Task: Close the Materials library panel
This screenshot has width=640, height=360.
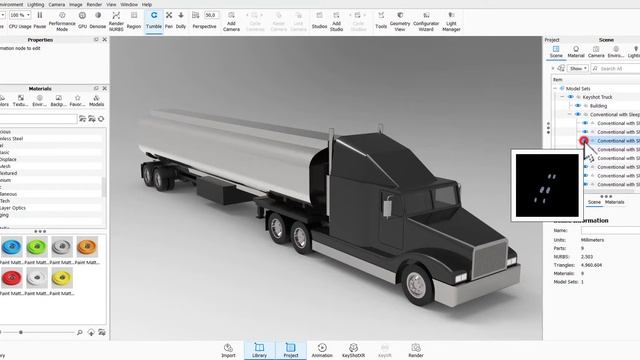Action: point(104,88)
